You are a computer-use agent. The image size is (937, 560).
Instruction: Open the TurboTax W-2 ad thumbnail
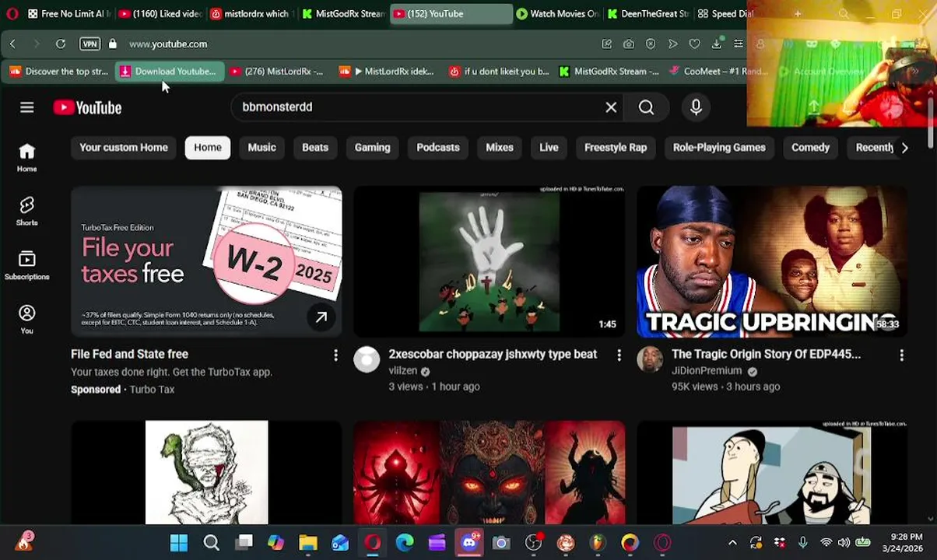pyautogui.click(x=206, y=261)
